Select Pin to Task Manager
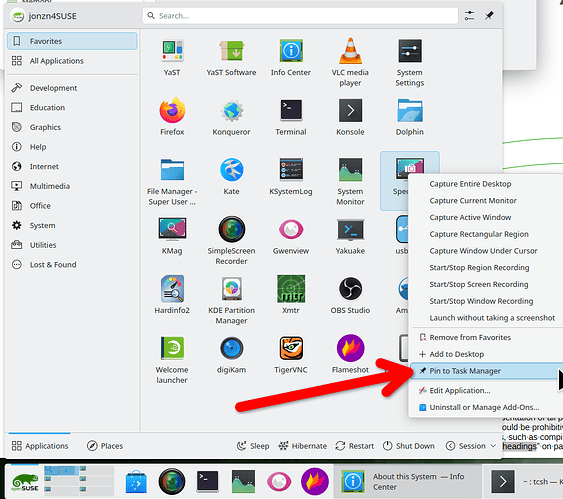563x499 pixels. pyautogui.click(x=487, y=371)
